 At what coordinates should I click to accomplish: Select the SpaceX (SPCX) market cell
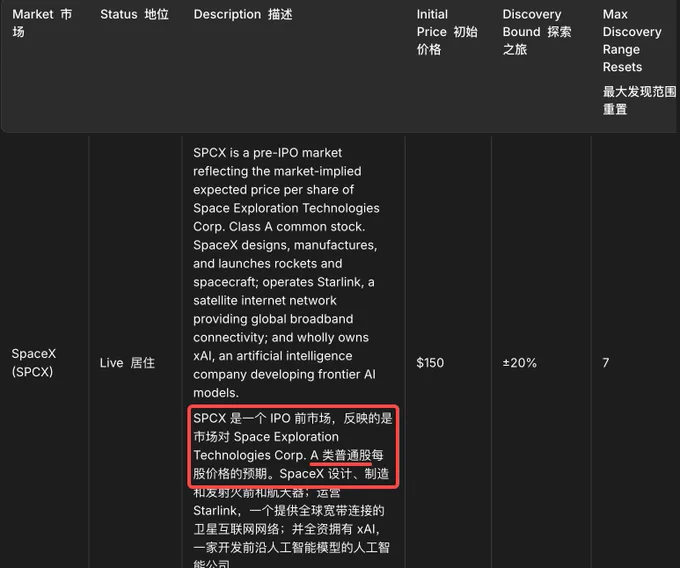tap(34, 362)
